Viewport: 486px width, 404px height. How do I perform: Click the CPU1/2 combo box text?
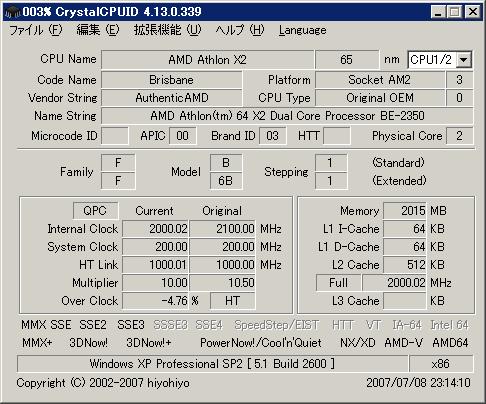(431, 60)
